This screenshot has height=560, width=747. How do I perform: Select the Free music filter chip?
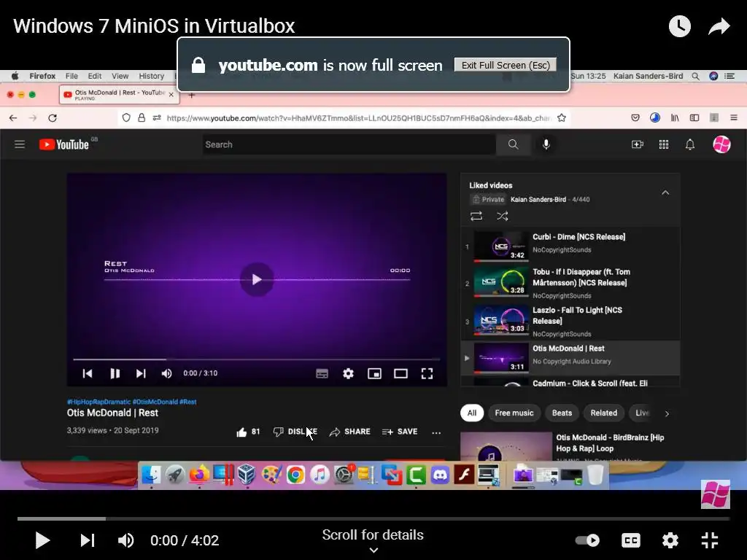514,413
